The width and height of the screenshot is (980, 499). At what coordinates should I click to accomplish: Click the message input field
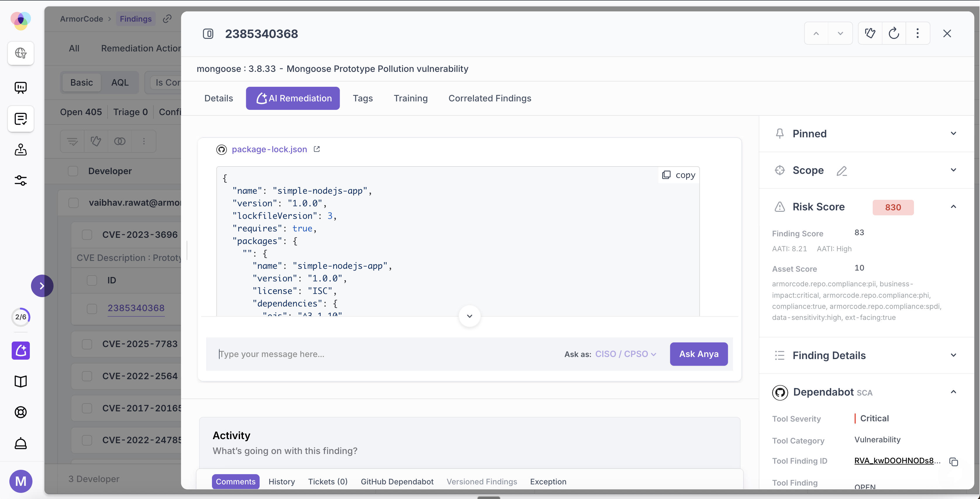[x=384, y=354]
